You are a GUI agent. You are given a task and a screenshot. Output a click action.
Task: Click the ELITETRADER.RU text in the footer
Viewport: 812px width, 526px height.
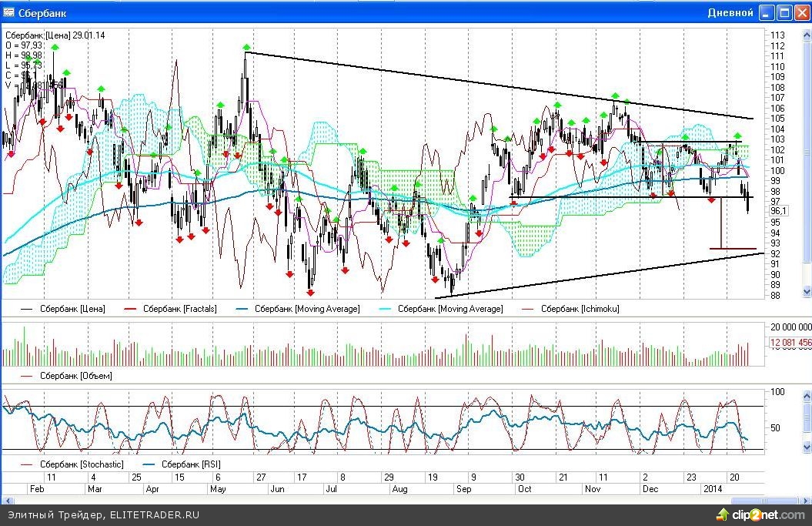point(154,514)
